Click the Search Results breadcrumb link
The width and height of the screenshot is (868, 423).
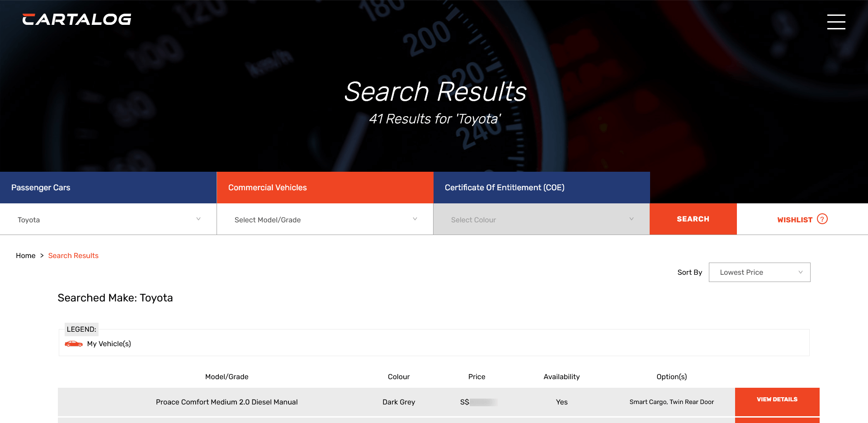[73, 256]
